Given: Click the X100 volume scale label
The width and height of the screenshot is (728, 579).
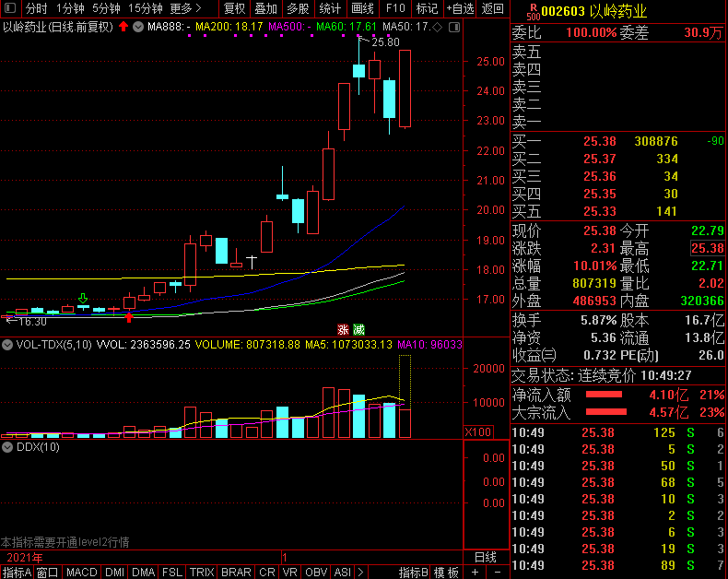Looking at the screenshot, I should coord(476,431).
